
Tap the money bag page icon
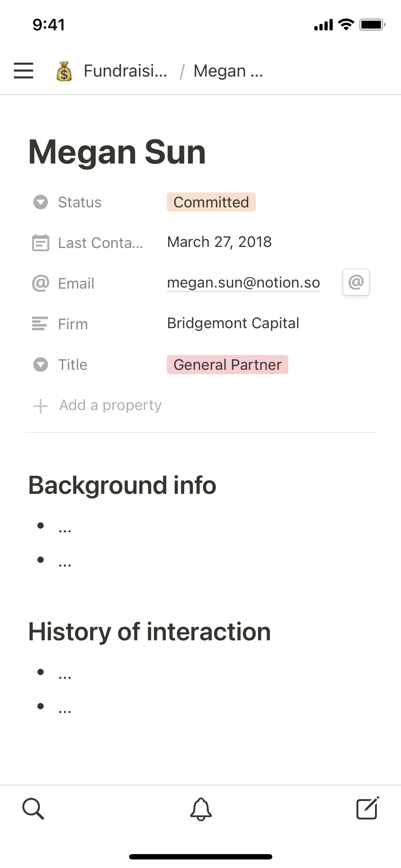pos(64,71)
